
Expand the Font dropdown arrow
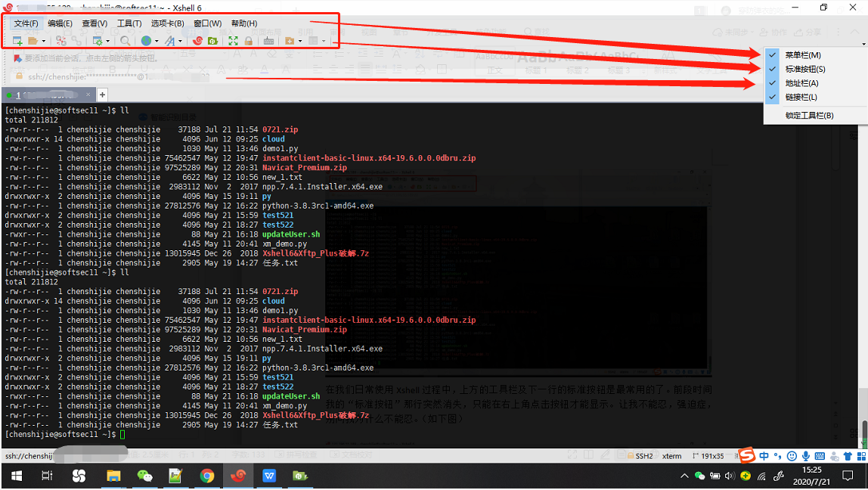[x=181, y=41]
